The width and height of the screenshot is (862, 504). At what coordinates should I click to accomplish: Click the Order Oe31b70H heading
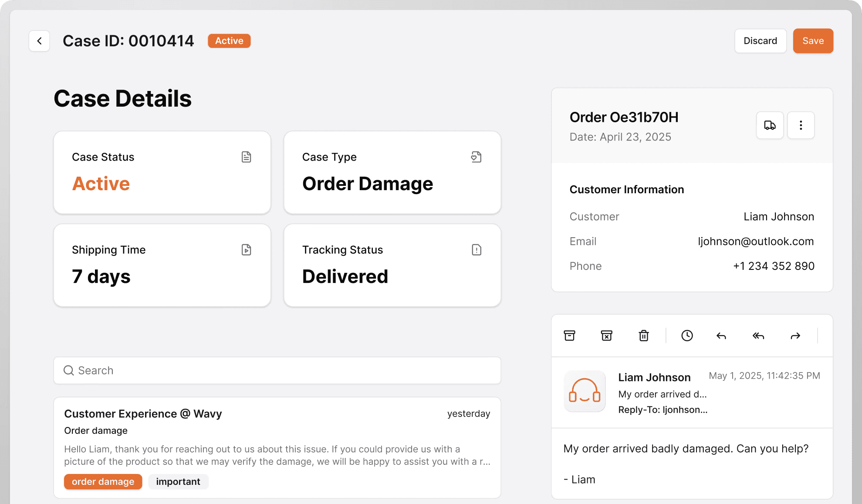click(x=624, y=117)
